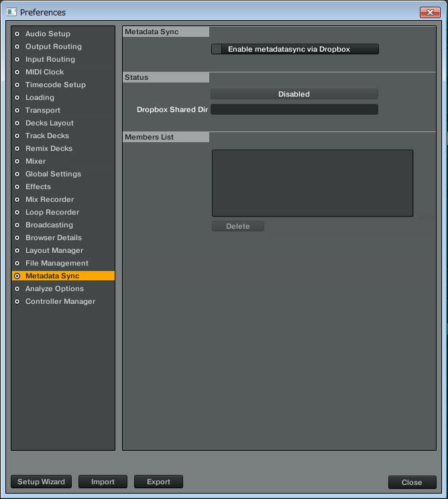Select Global Settings in the sidebar

click(x=63, y=174)
